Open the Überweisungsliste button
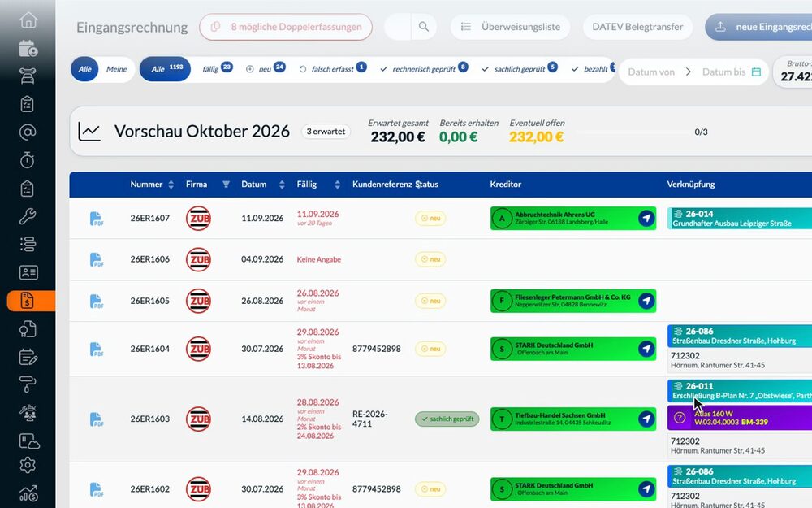Image resolution: width=812 pixels, height=508 pixels. pos(510,27)
